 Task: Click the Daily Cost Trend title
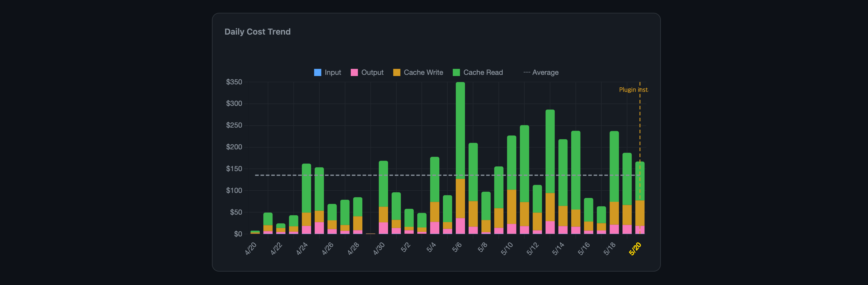point(257,32)
